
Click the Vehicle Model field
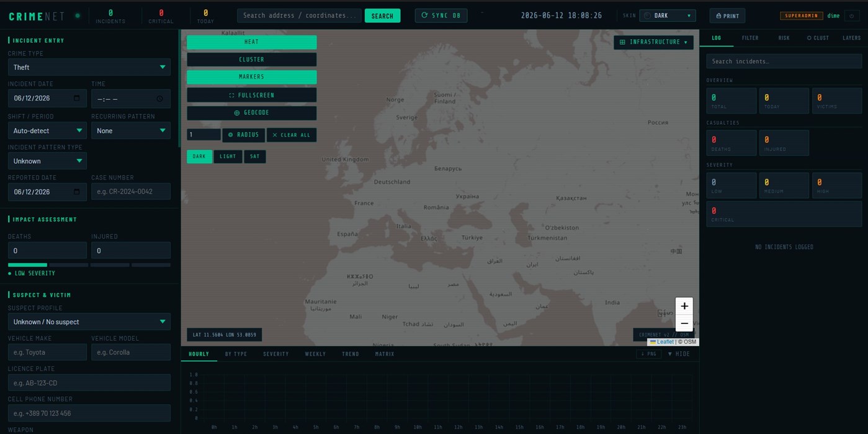pyautogui.click(x=131, y=352)
